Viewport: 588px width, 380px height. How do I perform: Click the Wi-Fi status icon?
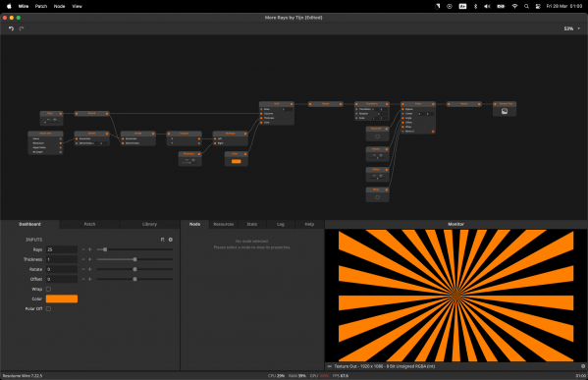coord(515,6)
